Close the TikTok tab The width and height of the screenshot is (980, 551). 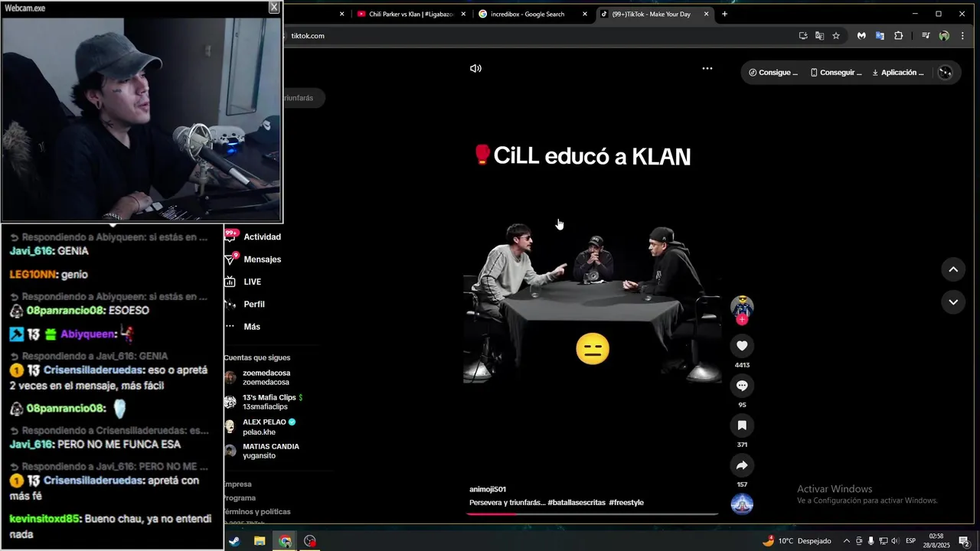point(706,14)
